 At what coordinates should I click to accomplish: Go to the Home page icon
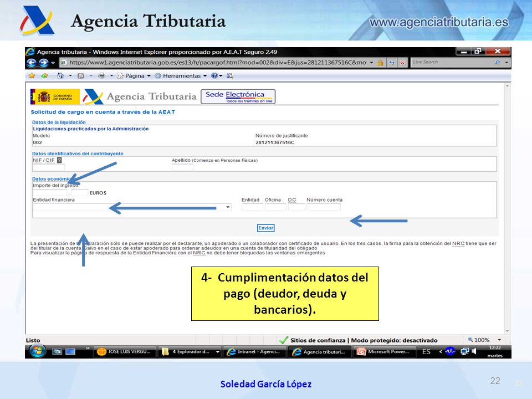pyautogui.click(x=60, y=76)
